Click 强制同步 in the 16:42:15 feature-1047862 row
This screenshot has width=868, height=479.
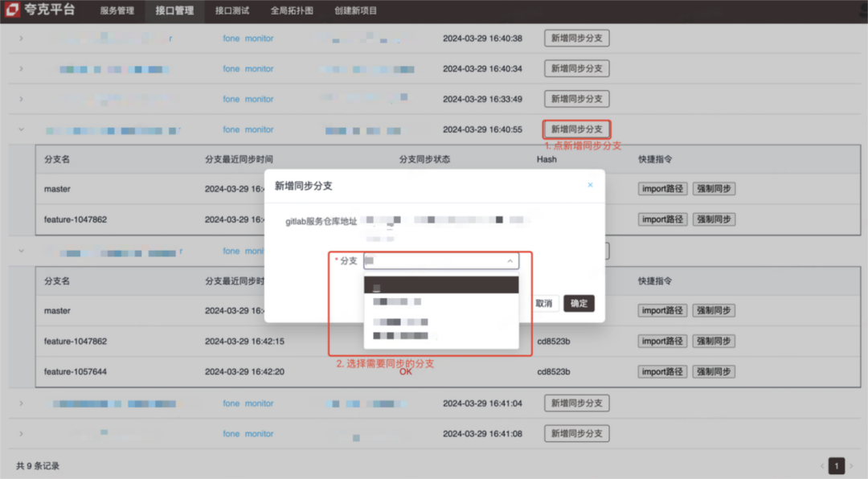point(714,341)
